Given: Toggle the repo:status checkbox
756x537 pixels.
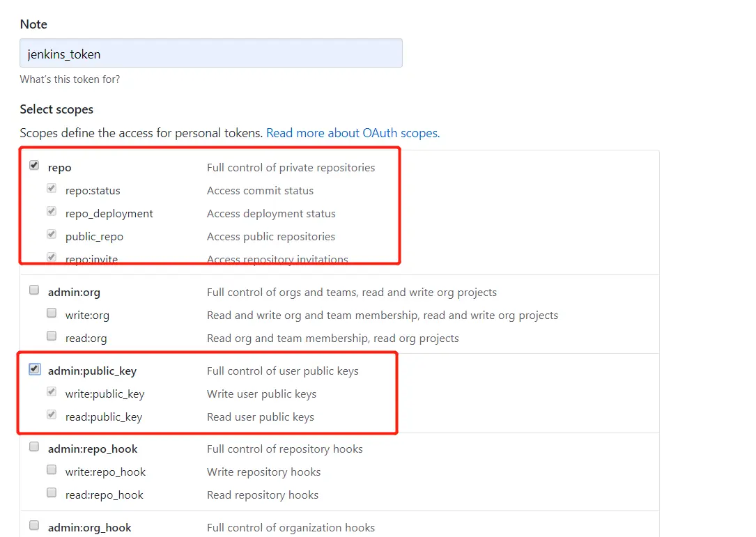Looking at the screenshot, I should click(52, 189).
